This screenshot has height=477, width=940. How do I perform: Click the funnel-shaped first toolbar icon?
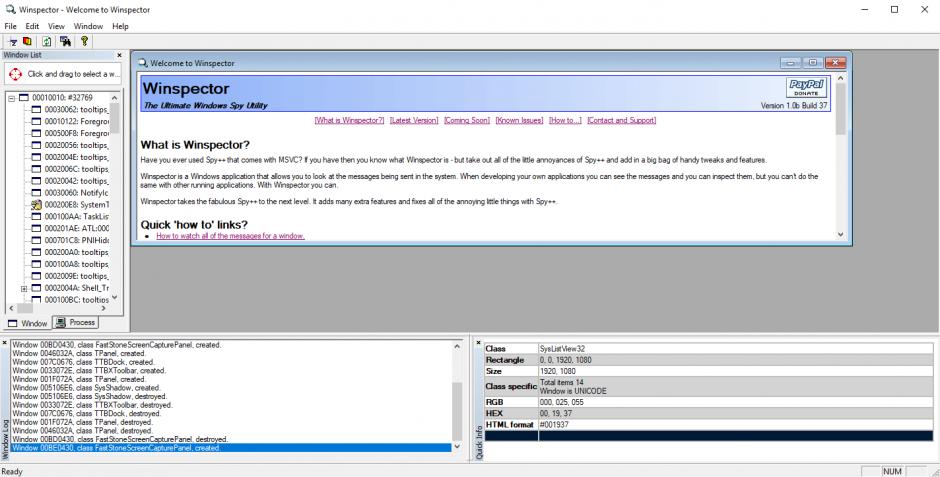(x=12, y=41)
